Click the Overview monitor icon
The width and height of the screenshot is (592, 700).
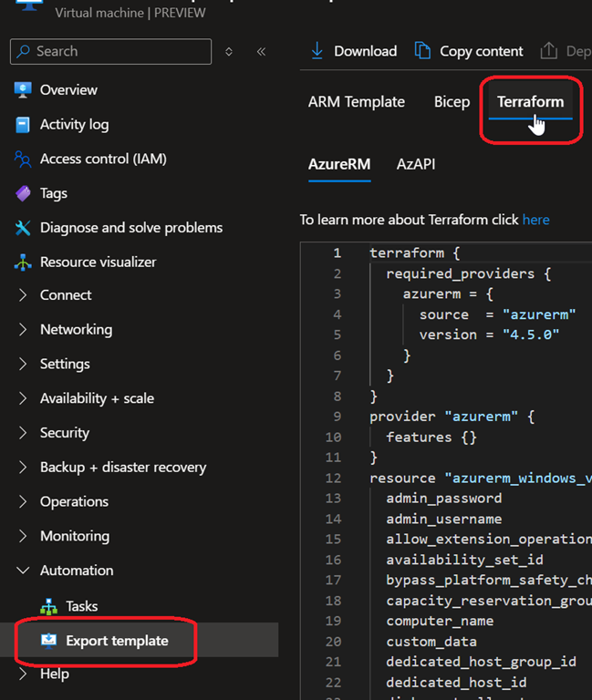(23, 90)
